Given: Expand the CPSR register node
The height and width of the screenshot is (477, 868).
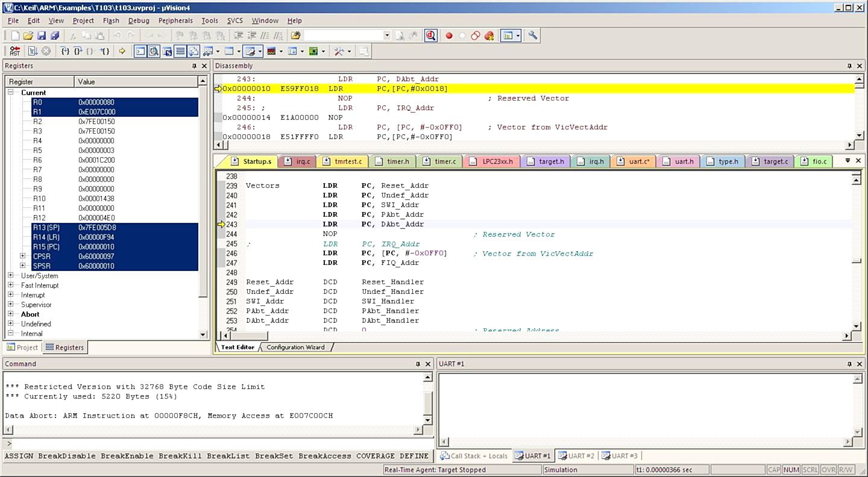Looking at the screenshot, I should pyautogui.click(x=23, y=257).
